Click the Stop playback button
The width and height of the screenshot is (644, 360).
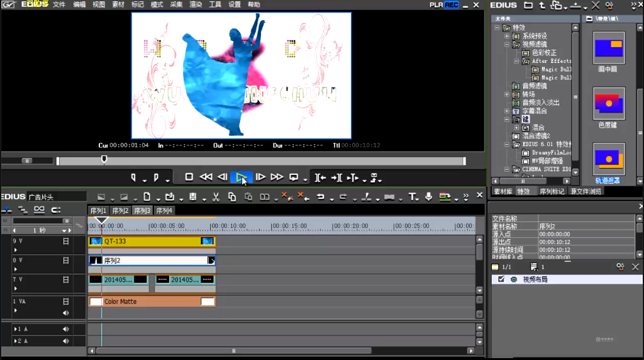189,177
